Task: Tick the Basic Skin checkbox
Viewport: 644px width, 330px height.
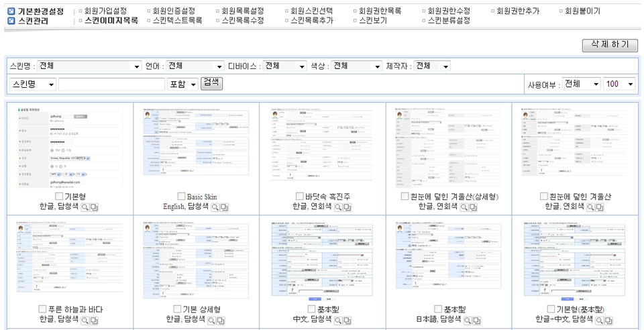Action: (x=181, y=197)
